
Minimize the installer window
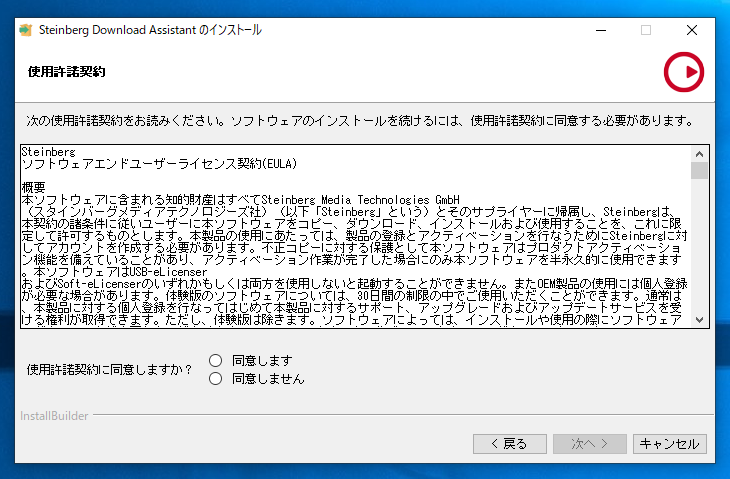[x=601, y=30]
